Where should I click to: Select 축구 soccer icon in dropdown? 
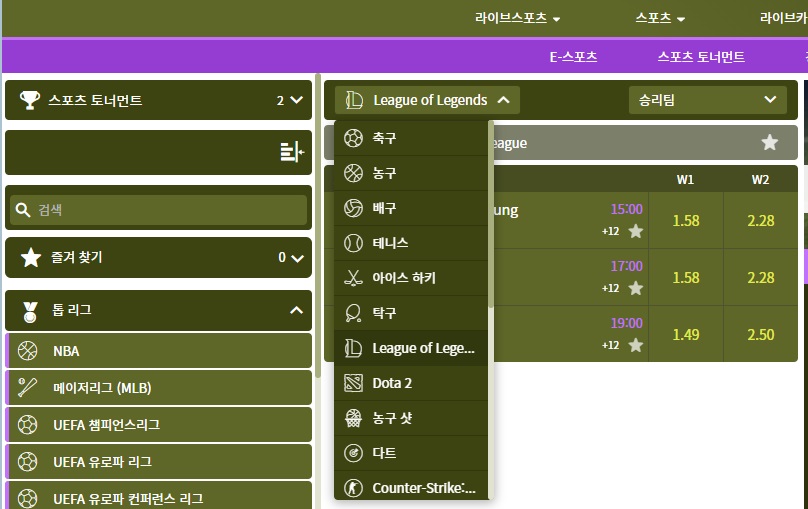pos(353,138)
